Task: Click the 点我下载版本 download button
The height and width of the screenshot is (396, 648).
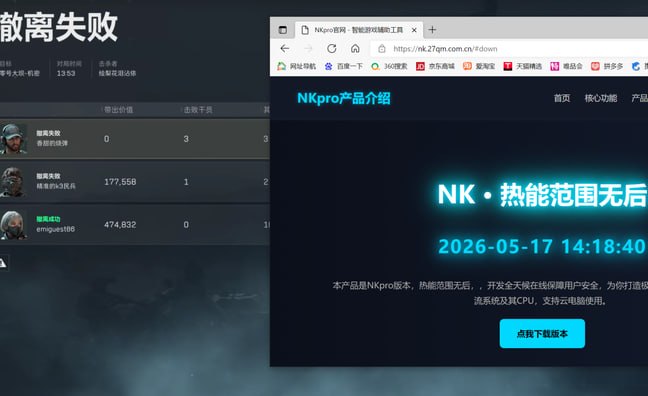Action: 542,333
